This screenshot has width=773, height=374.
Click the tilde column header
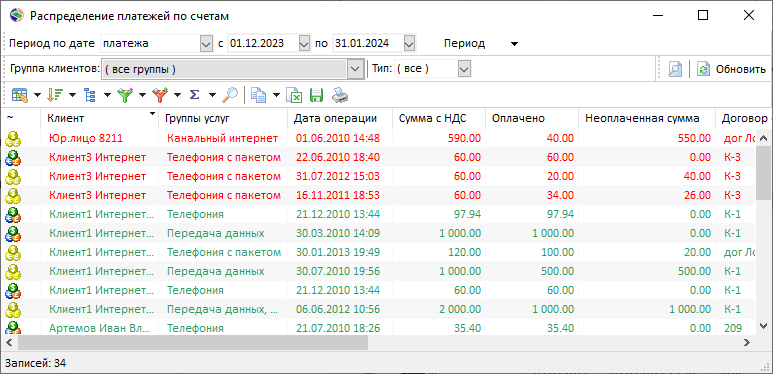tap(20, 118)
